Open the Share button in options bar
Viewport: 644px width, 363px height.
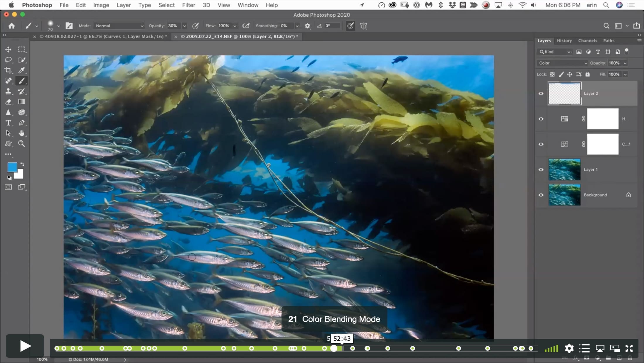(636, 26)
